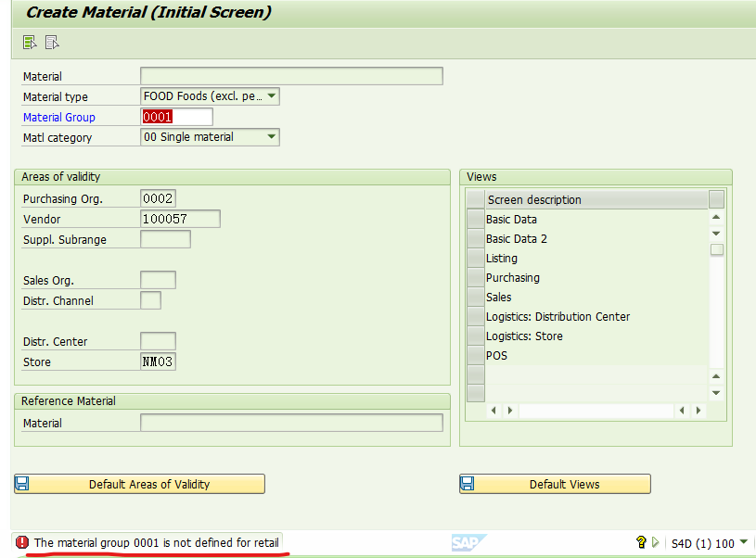Viewport: 756px width, 558px height.
Task: Select the Purchasing view row selector
Action: (x=476, y=277)
